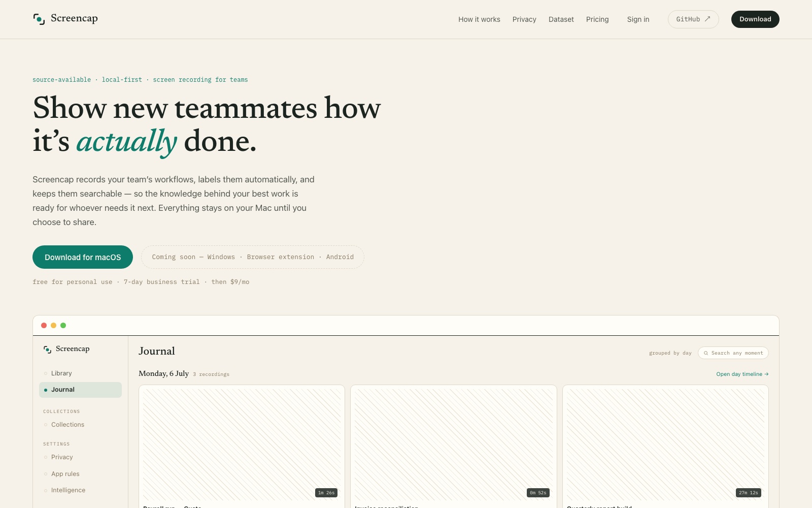Open the 1m 26s recording thumbnail
The height and width of the screenshot is (508, 812).
click(x=242, y=445)
